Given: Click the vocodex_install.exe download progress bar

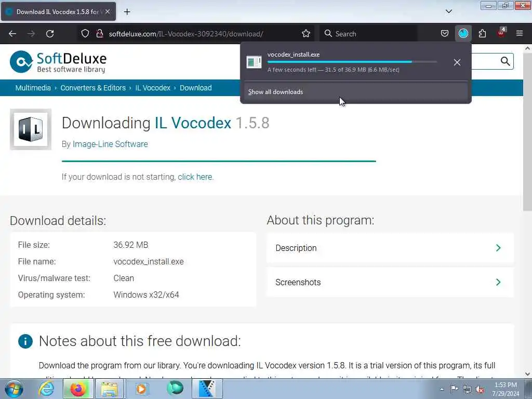Looking at the screenshot, I should click(x=352, y=62).
